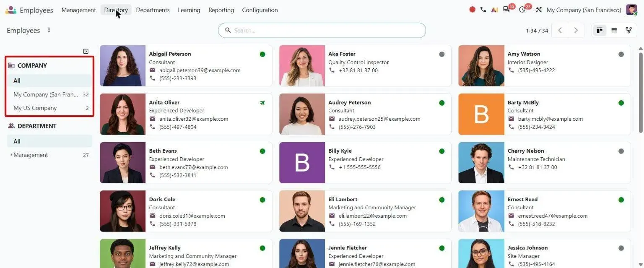
Task: Open Billy Kyle's purple B avatar
Action: click(x=302, y=163)
